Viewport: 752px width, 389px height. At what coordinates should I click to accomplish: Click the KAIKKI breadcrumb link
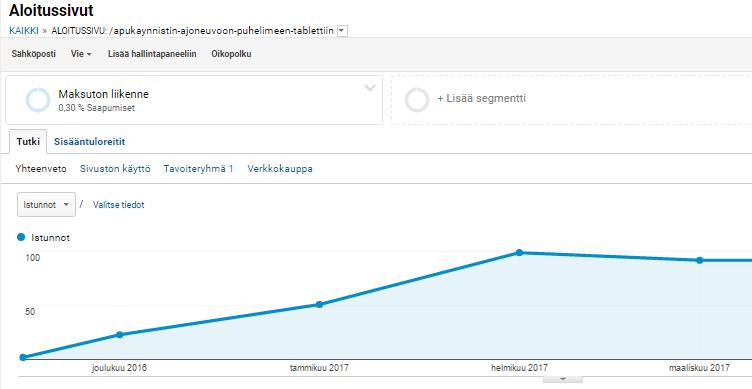coord(24,31)
